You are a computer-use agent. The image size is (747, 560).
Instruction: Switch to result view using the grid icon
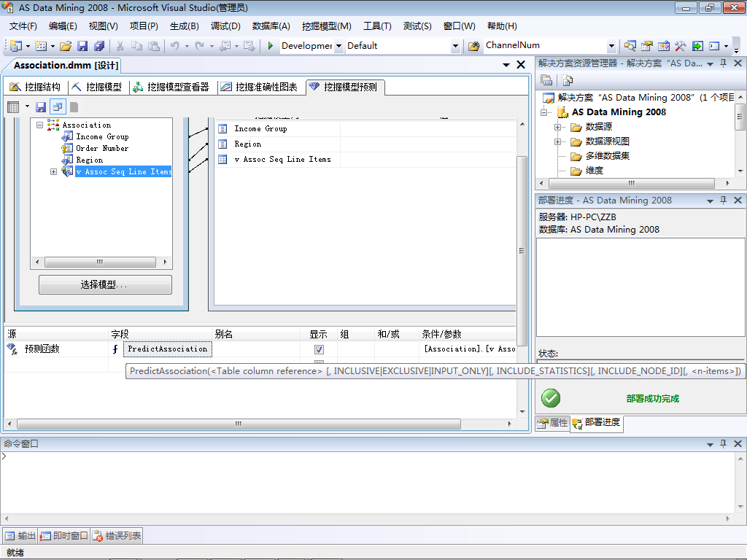[13, 106]
